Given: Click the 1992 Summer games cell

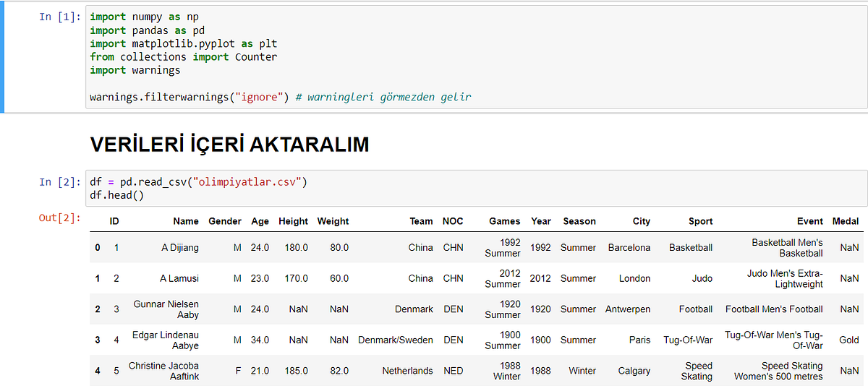Looking at the screenshot, I should 503,248.
